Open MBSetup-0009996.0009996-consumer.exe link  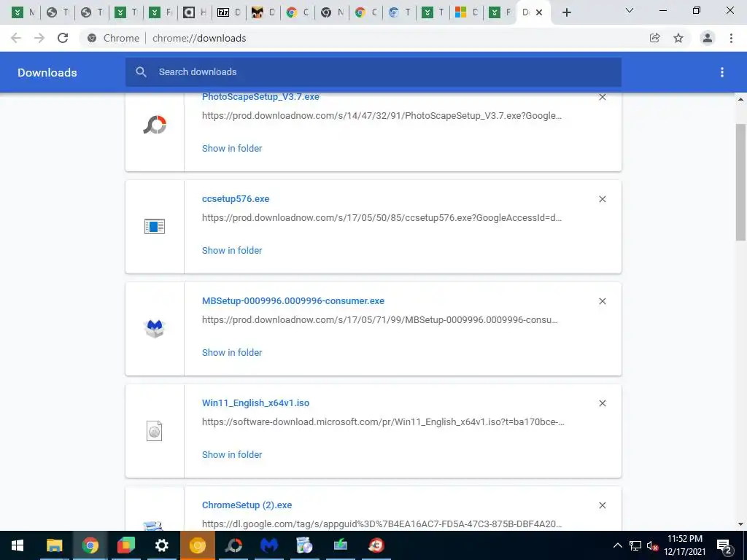[x=293, y=301]
